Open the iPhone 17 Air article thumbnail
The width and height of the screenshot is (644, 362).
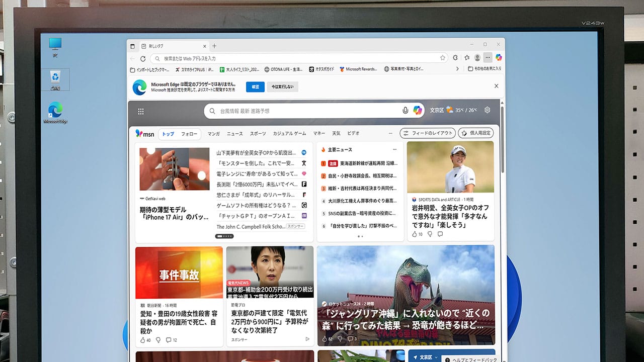tap(175, 169)
